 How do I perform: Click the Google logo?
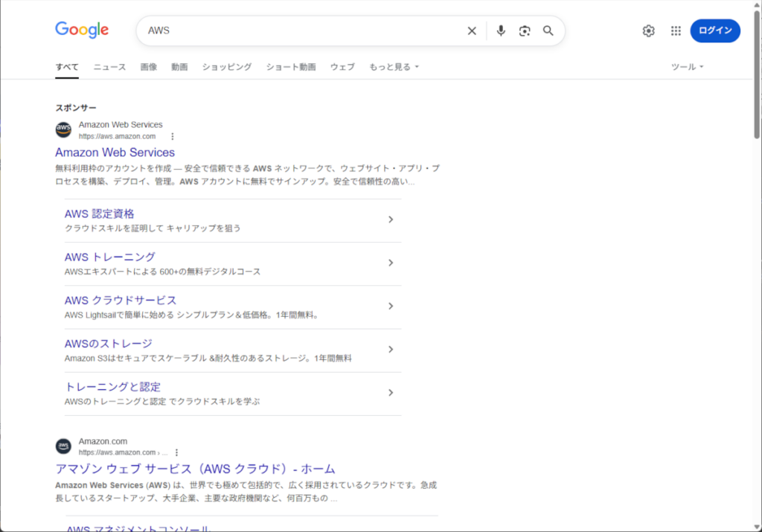point(82,30)
